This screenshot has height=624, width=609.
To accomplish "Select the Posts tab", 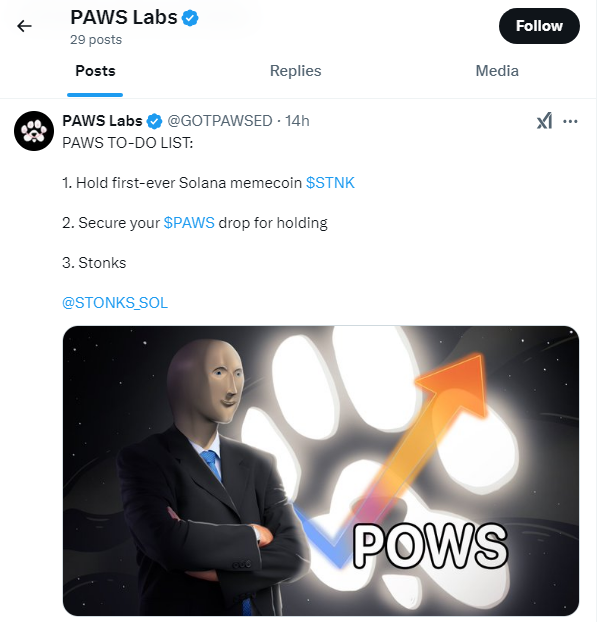I will click(95, 71).
